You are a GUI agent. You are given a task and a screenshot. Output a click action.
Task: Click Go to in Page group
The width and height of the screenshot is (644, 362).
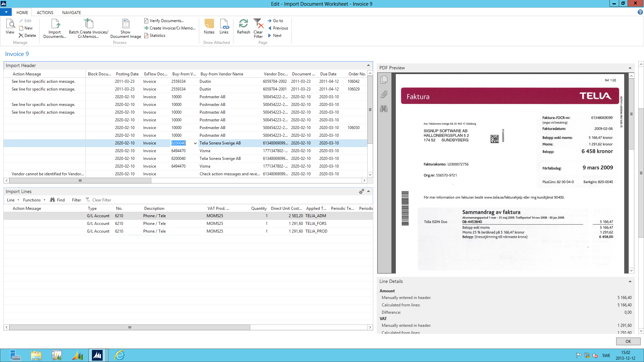[x=275, y=21]
